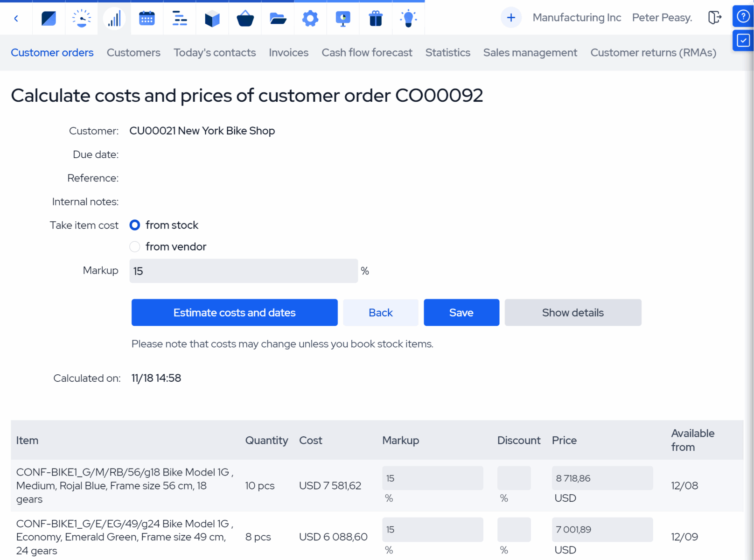Switch to the Invoices tab
754x560 pixels.
tap(288, 53)
